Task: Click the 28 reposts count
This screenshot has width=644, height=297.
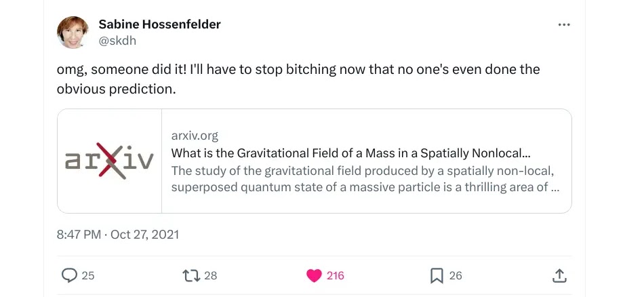Action: tap(210, 275)
